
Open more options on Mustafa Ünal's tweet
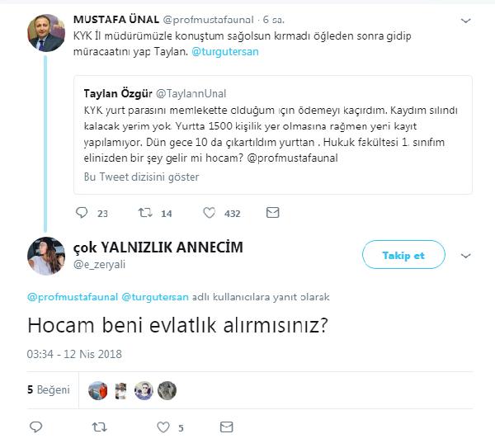pos(466,21)
